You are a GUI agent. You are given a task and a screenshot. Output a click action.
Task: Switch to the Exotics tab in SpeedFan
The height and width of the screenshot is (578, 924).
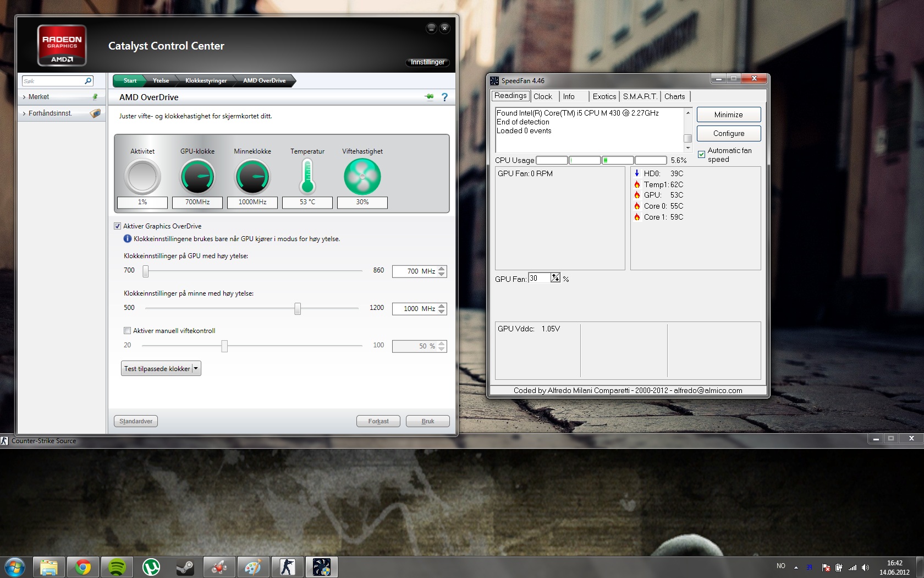click(604, 96)
